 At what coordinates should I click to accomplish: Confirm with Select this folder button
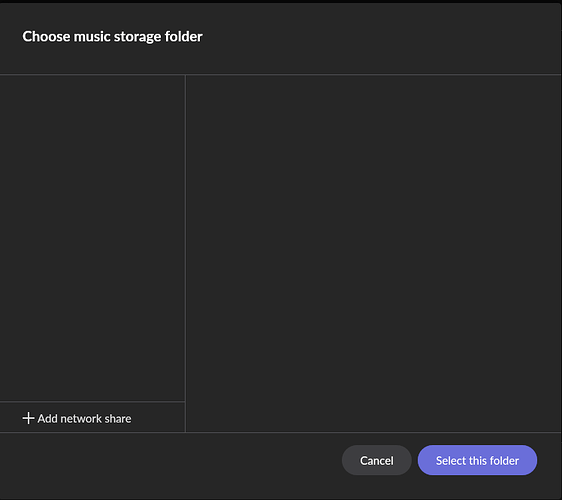pyautogui.click(x=477, y=460)
